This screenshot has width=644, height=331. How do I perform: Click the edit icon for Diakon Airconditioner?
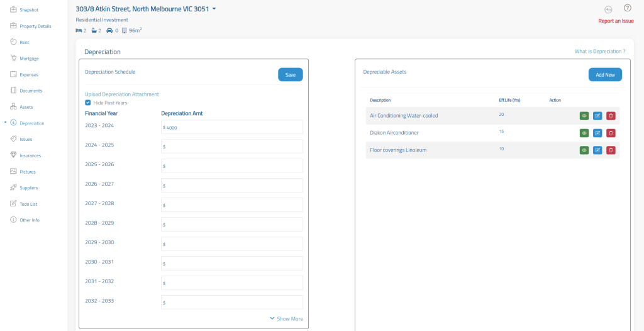pyautogui.click(x=597, y=133)
